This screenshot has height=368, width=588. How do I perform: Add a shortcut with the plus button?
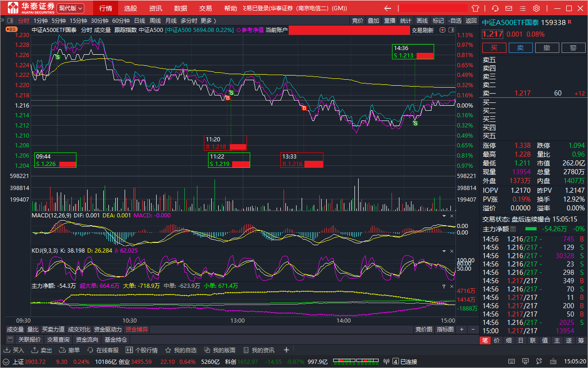(286, 350)
